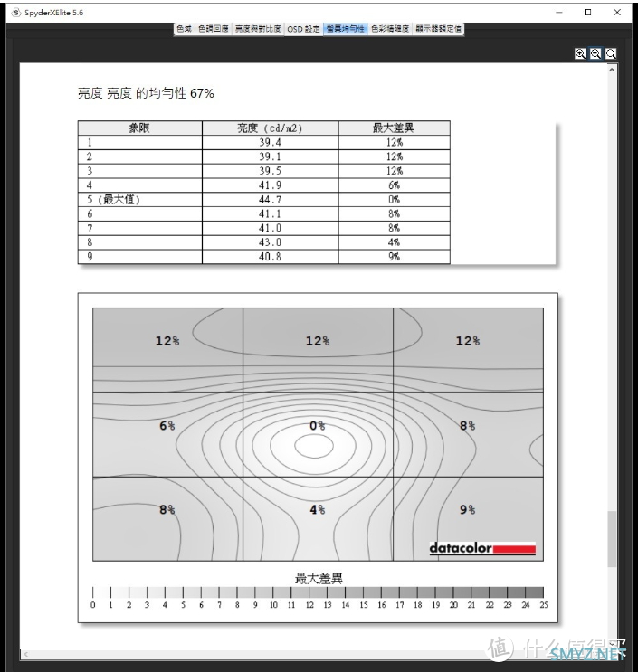This screenshot has width=638, height=672.
Task: Click the 6% cell in quadrant 4 row
Action: (394, 185)
